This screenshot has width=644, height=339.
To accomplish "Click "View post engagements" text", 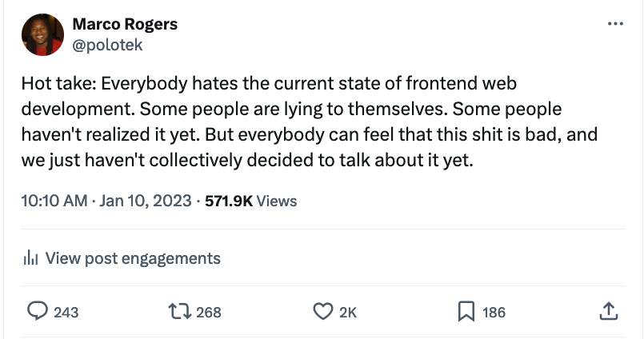I will pos(133,258).
